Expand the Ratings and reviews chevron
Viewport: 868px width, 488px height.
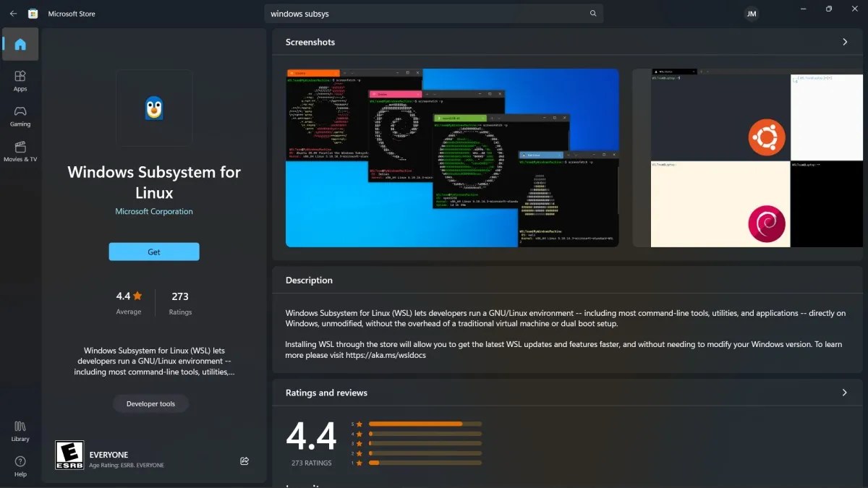844,393
